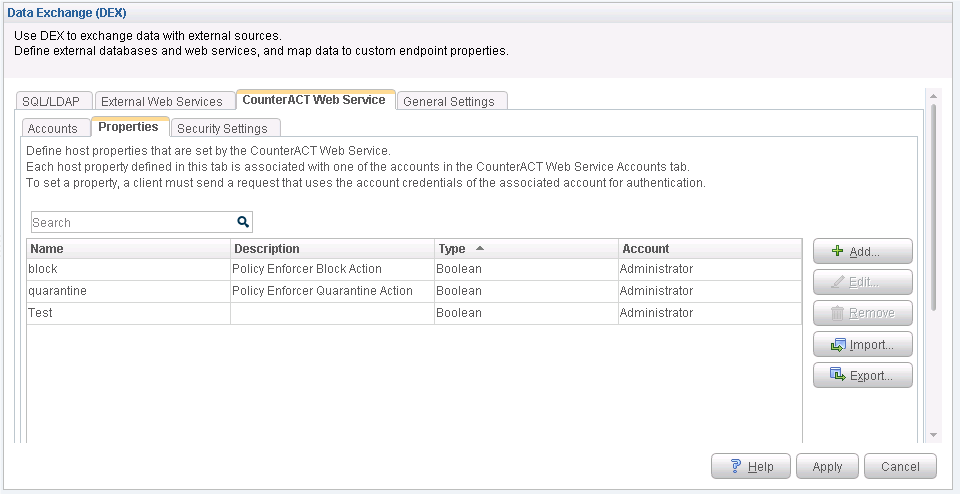Click the vertical scrollbar down arrow
960x494 pixels.
click(x=933, y=434)
